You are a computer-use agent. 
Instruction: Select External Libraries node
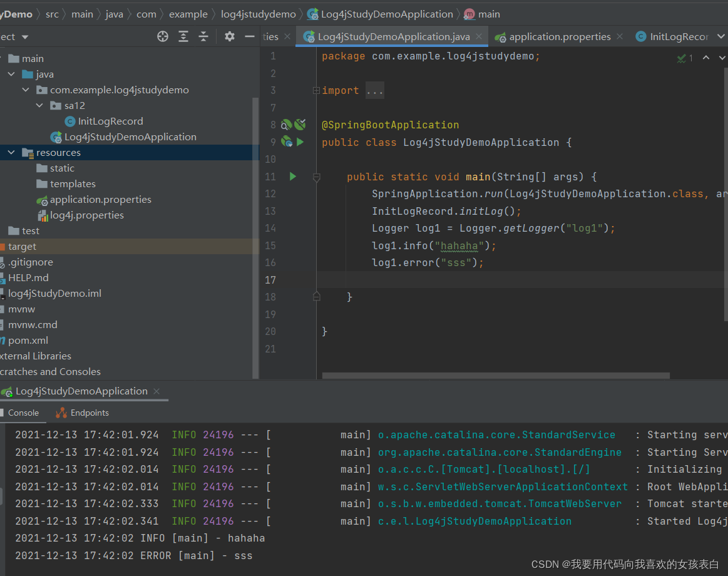pos(36,356)
